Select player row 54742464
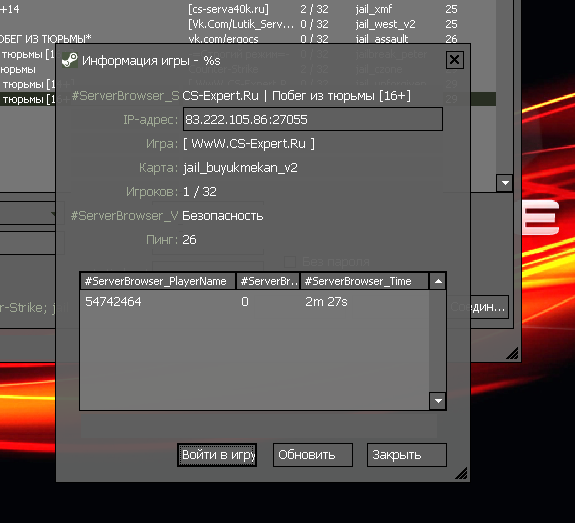The width and height of the screenshot is (575, 523). tap(254, 302)
